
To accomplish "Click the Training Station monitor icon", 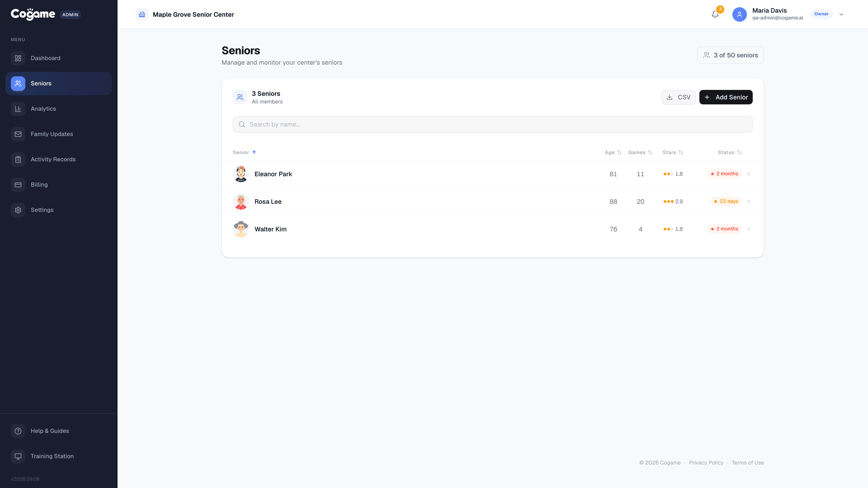I will pyautogui.click(x=18, y=456).
